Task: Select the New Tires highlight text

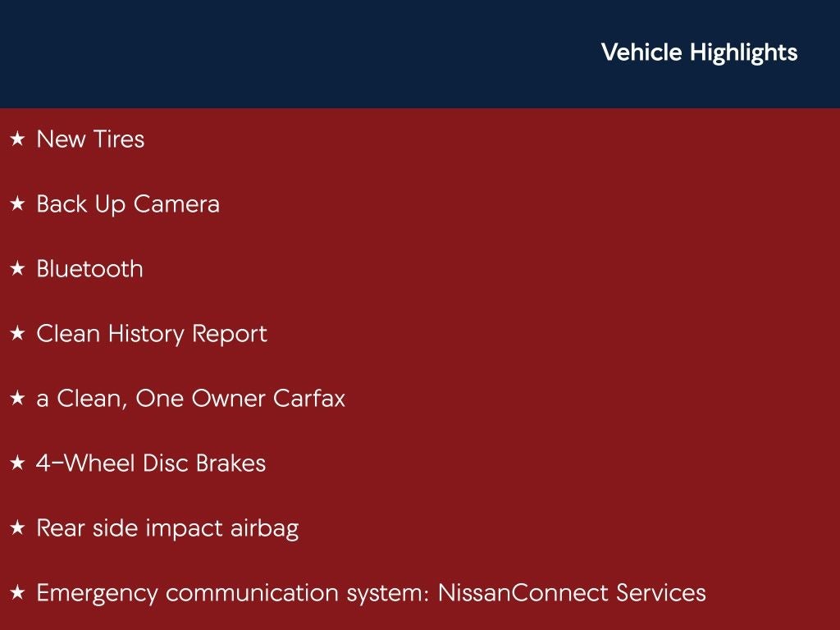Action: click(90, 139)
